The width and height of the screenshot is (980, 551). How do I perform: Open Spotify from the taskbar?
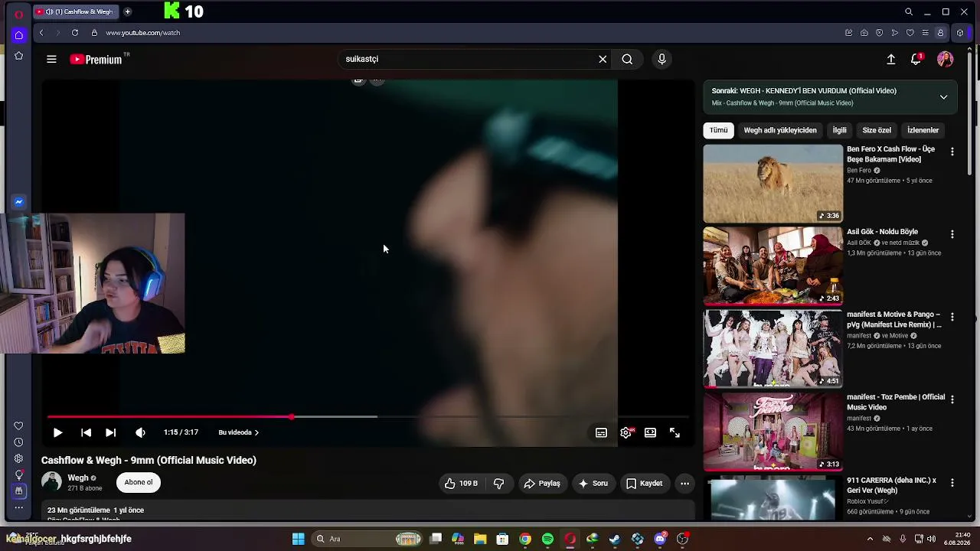point(547,539)
